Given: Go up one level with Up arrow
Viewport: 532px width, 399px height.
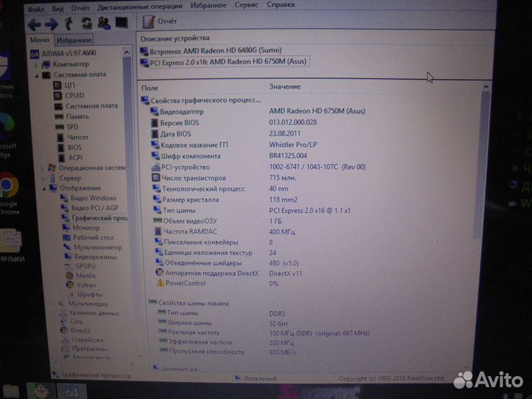Looking at the screenshot, I should point(69,24).
